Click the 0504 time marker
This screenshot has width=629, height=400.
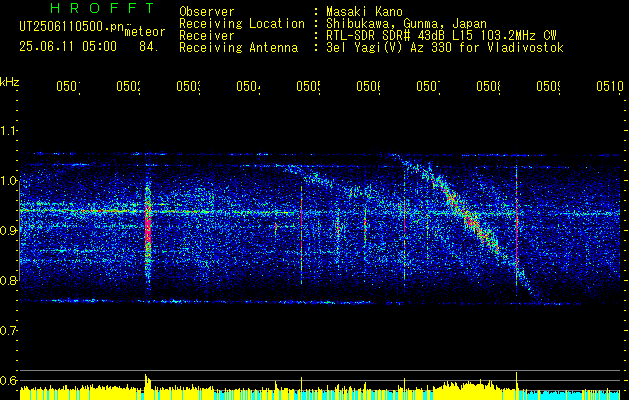248,87
